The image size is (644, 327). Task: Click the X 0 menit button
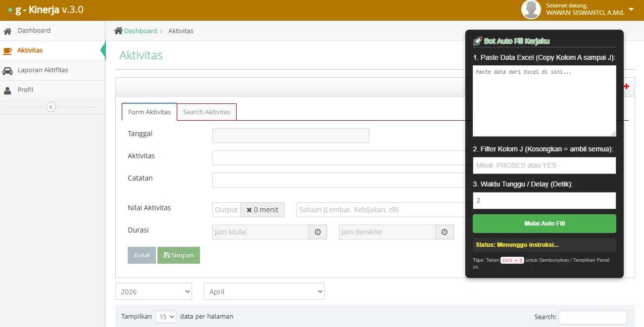[x=262, y=210]
